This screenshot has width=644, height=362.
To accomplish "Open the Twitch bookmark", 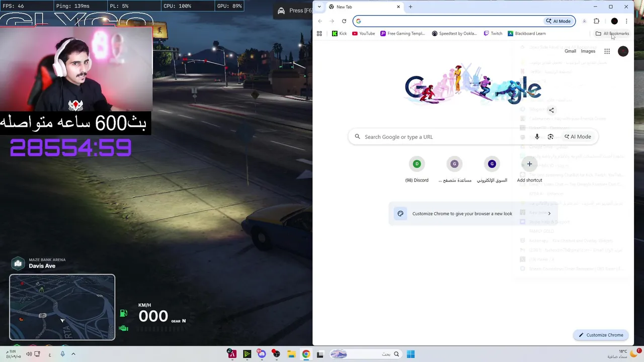I will 493,34.
